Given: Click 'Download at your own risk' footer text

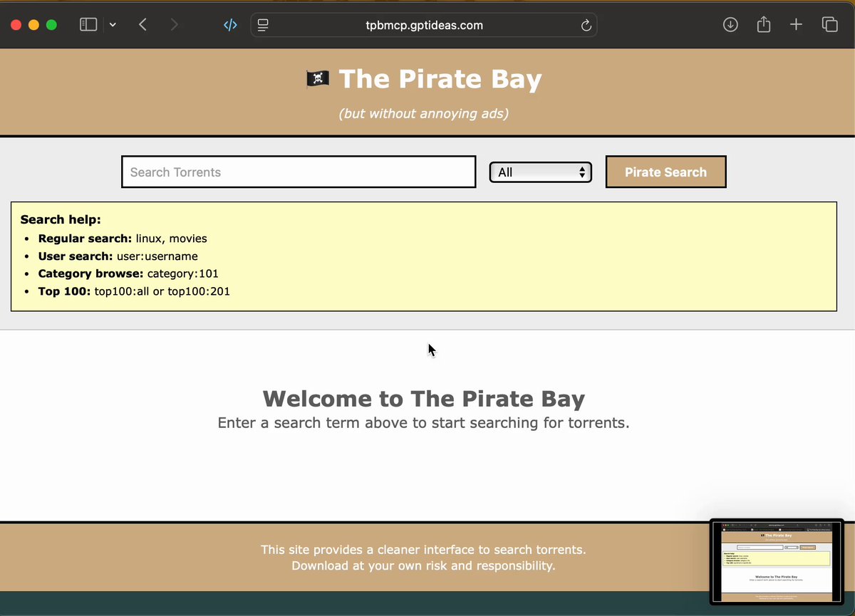Looking at the screenshot, I should click(x=423, y=566).
